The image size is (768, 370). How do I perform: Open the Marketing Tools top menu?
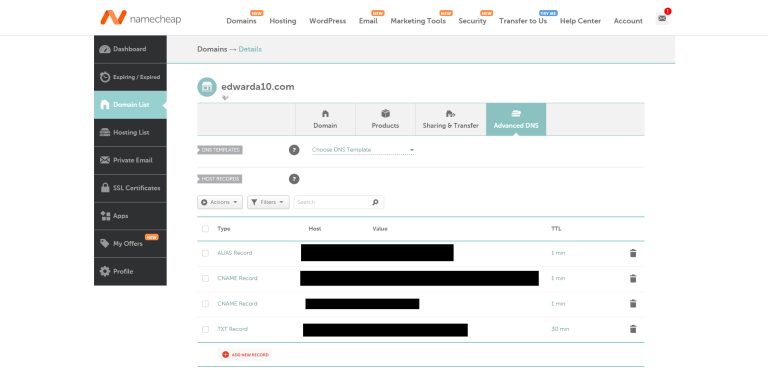(x=418, y=21)
